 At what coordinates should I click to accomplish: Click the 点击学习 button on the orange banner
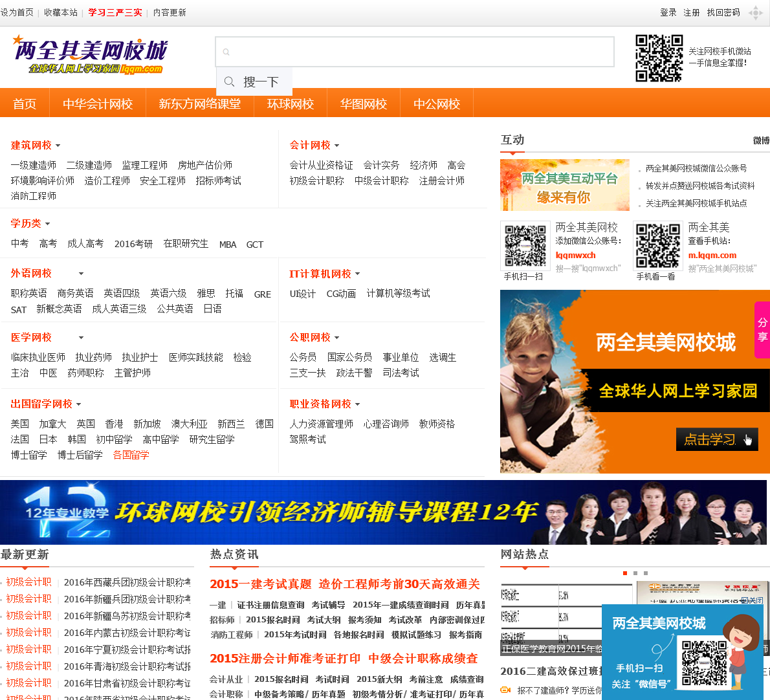[717, 439]
